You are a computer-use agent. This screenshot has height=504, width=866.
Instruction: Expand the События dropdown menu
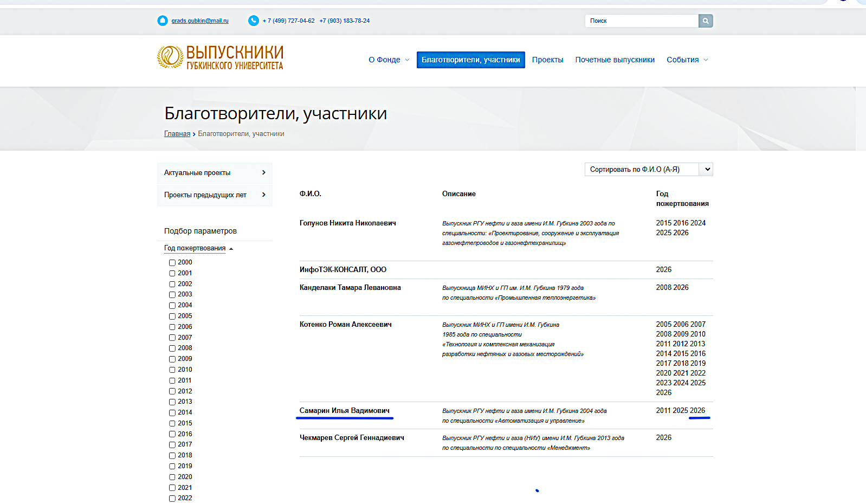tap(687, 60)
